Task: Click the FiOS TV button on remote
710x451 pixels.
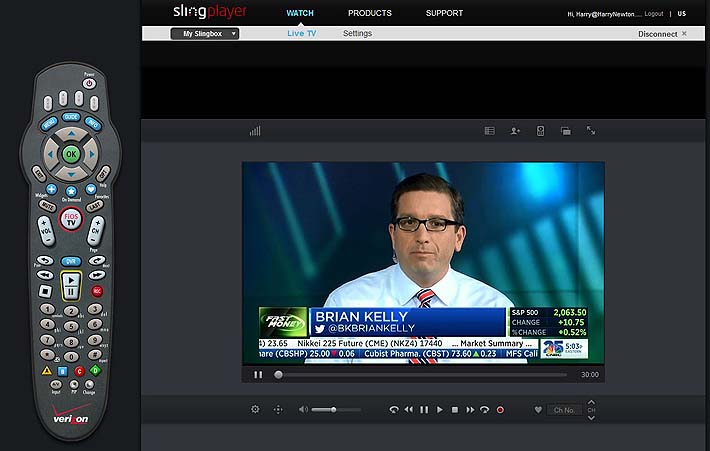Action: click(x=71, y=220)
